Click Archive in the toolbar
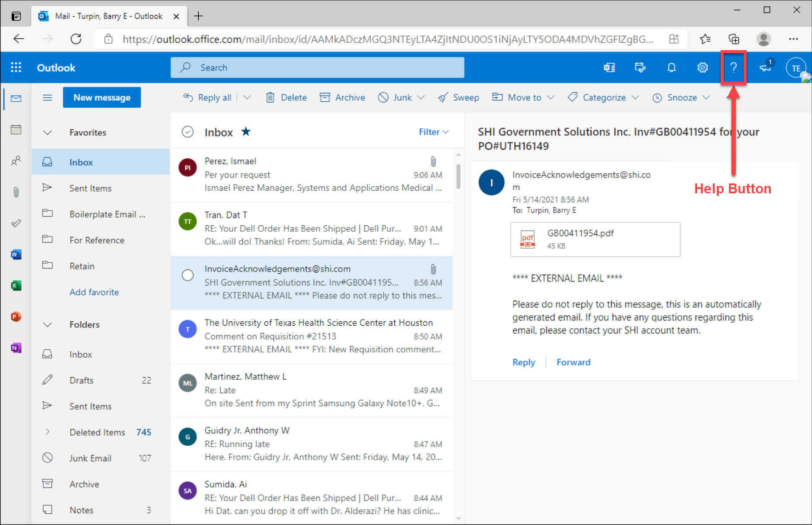This screenshot has height=525, width=812. pos(342,98)
